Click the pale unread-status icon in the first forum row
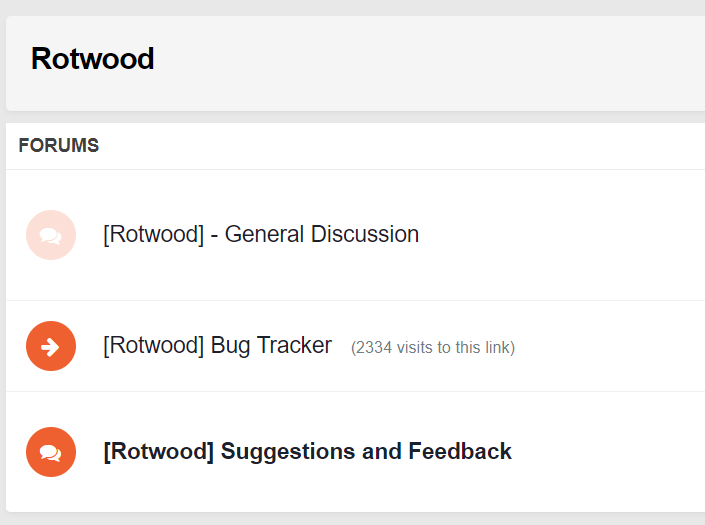The width and height of the screenshot is (705, 525). pos(51,235)
